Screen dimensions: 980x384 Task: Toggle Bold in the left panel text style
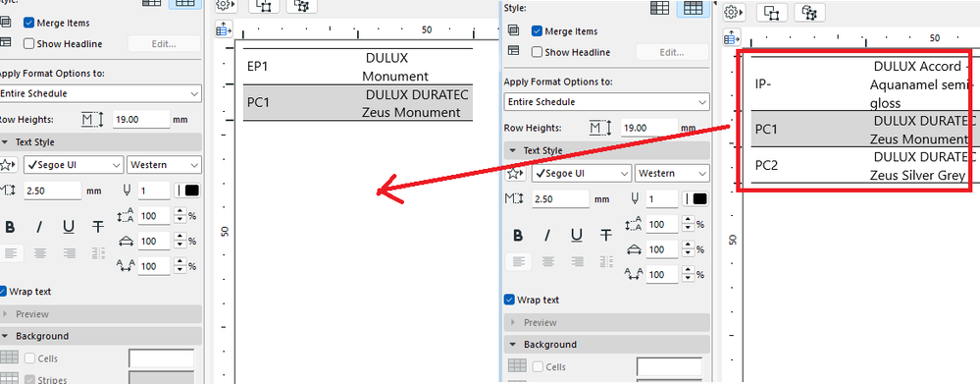point(10,227)
